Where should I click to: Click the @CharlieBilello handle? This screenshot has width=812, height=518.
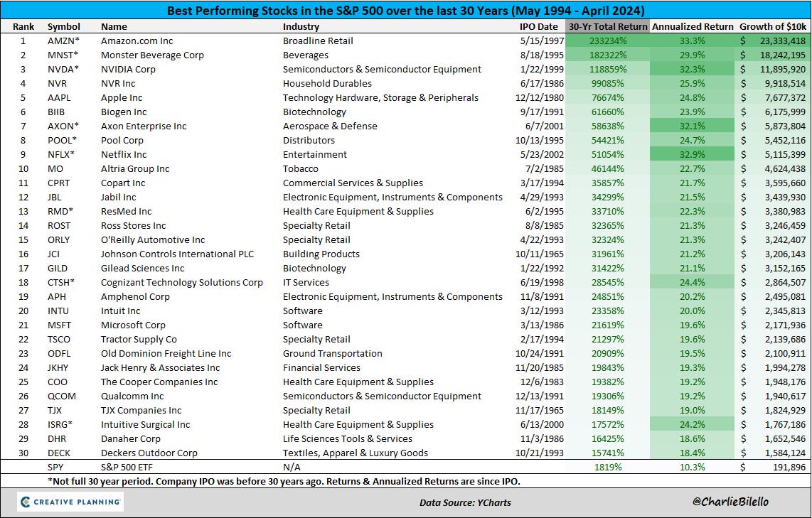[730, 502]
